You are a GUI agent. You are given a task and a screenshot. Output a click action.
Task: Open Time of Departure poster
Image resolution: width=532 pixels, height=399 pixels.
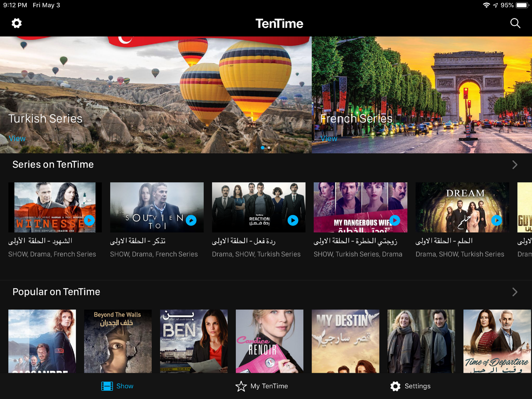(x=497, y=341)
